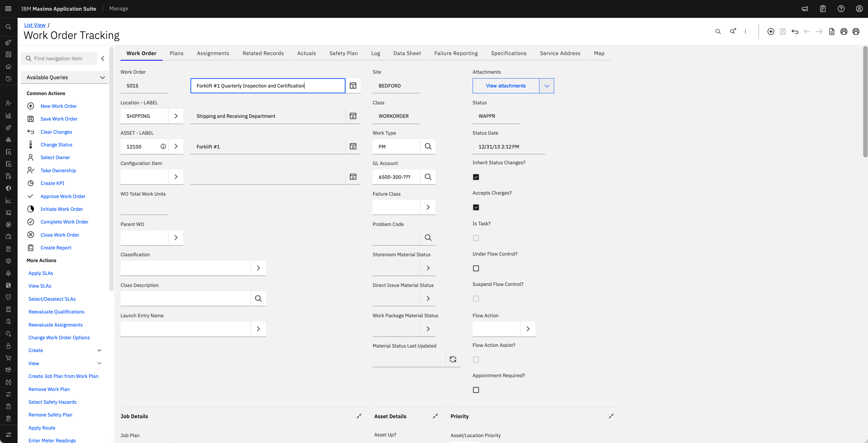Click the Class Description search icon
The image size is (868, 443).
click(258, 298)
